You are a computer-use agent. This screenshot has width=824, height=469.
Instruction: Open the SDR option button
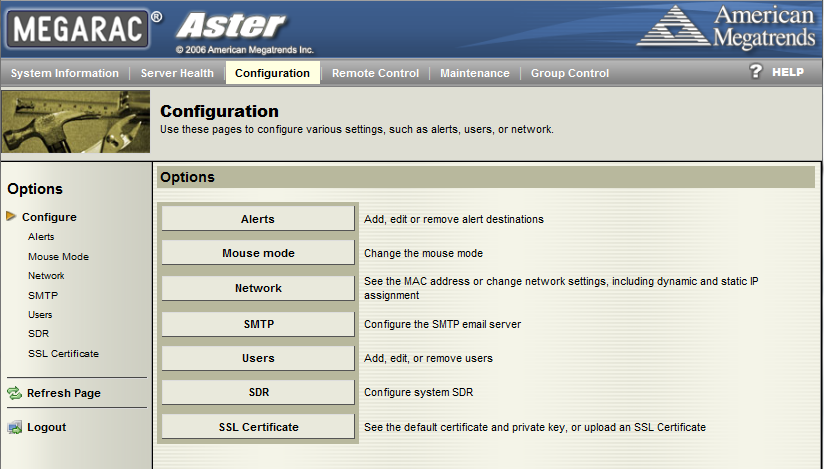(x=258, y=392)
